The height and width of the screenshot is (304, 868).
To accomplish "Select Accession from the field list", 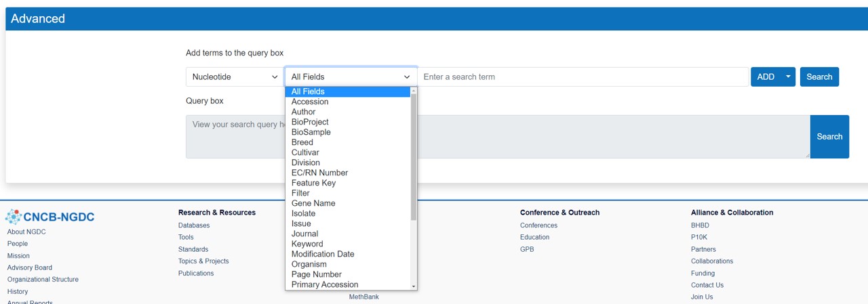I will [x=310, y=102].
